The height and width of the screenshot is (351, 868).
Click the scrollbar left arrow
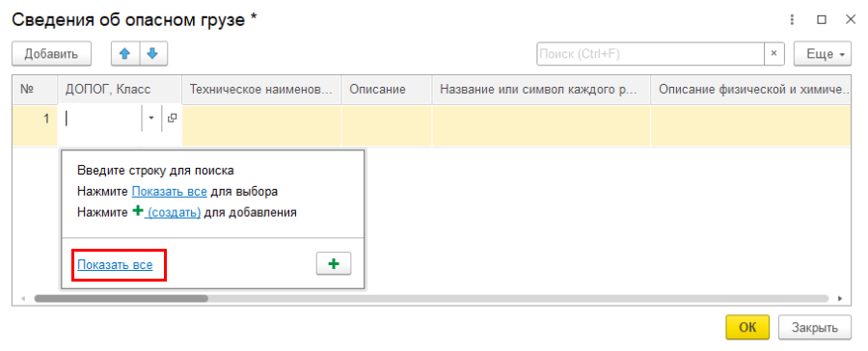click(23, 298)
